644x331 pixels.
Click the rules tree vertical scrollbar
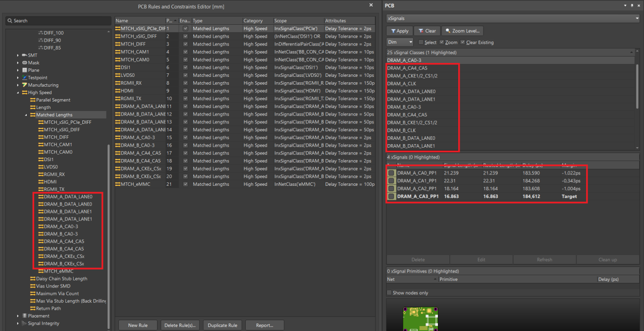(109, 223)
